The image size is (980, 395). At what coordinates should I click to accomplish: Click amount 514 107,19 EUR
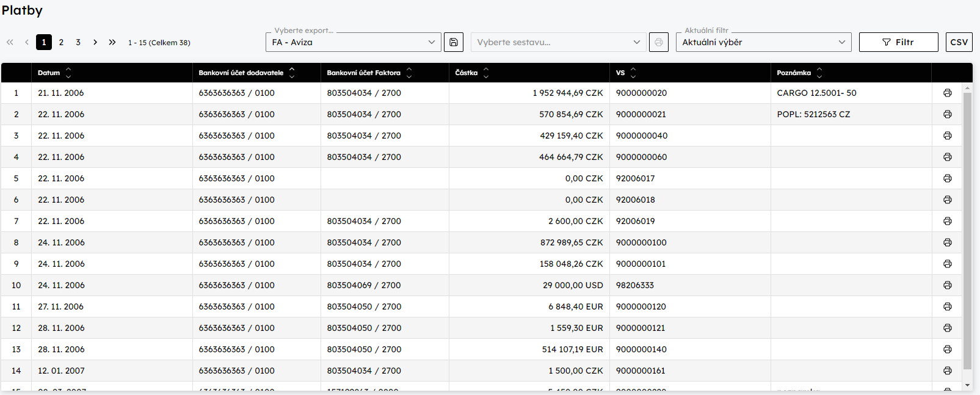(572, 349)
